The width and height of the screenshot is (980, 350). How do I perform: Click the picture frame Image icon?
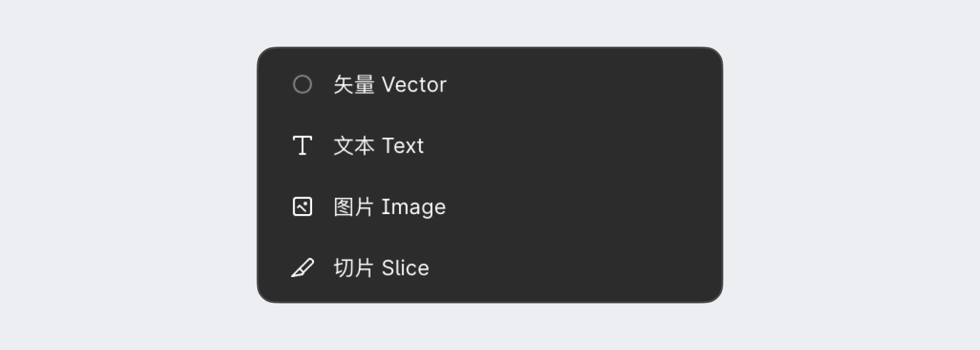click(x=302, y=206)
